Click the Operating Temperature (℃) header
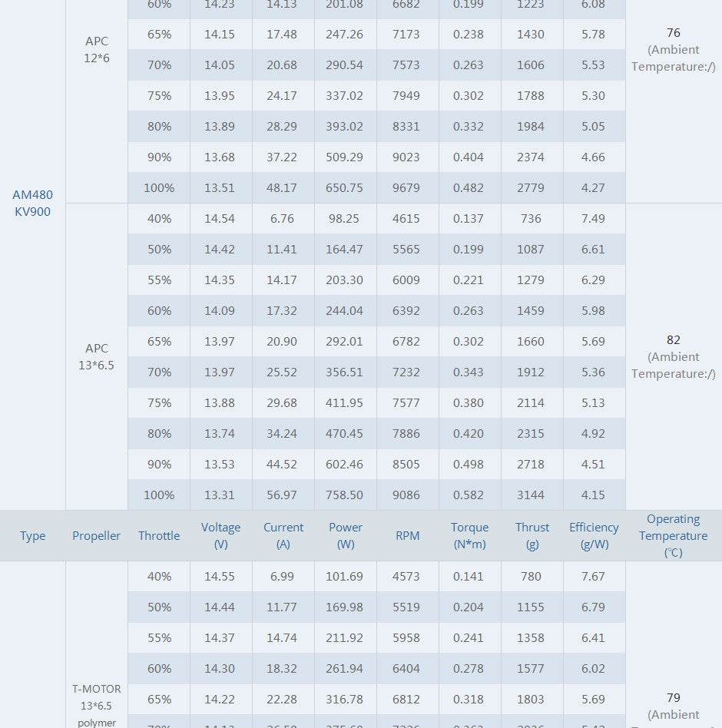Viewport: 722px width, 728px height. [x=674, y=536]
